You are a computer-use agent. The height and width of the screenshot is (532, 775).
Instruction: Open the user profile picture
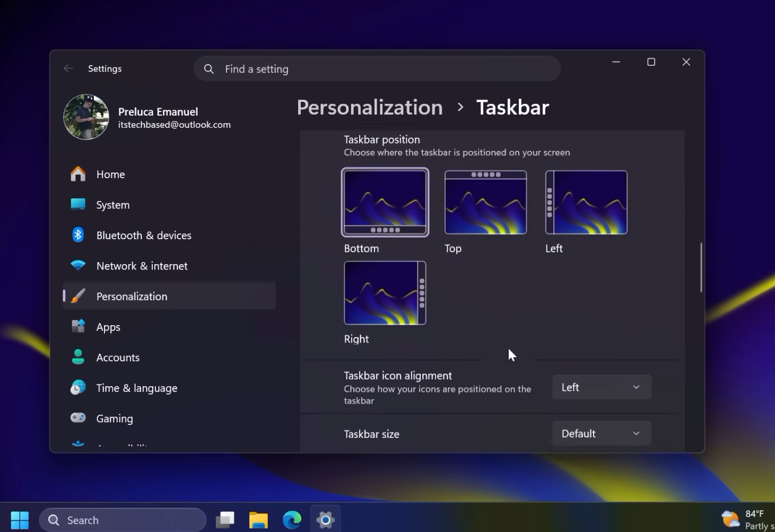[86, 117]
